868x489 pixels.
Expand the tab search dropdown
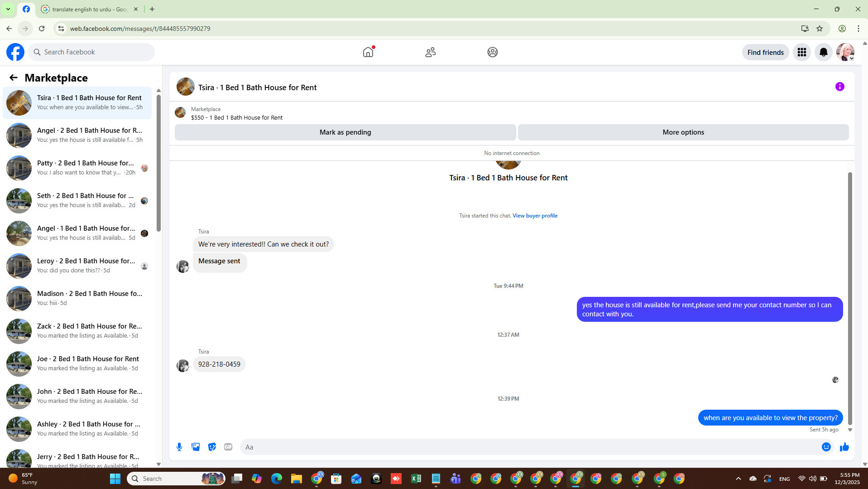(8, 9)
